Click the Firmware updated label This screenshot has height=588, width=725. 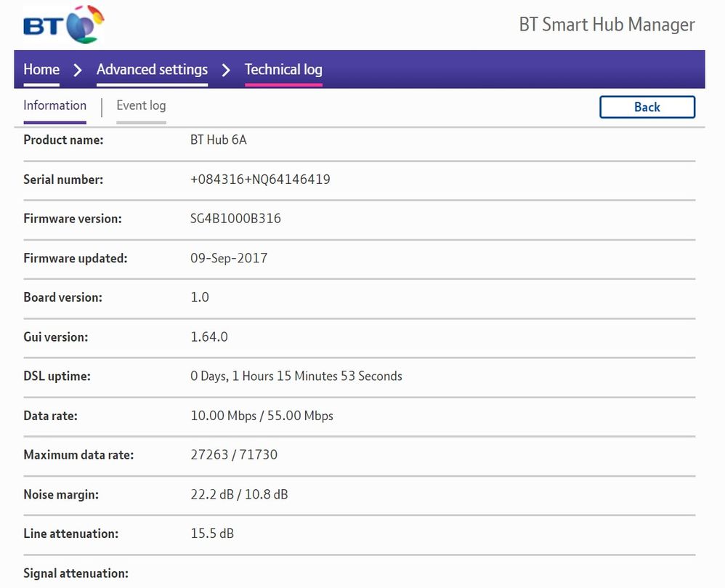(x=76, y=258)
